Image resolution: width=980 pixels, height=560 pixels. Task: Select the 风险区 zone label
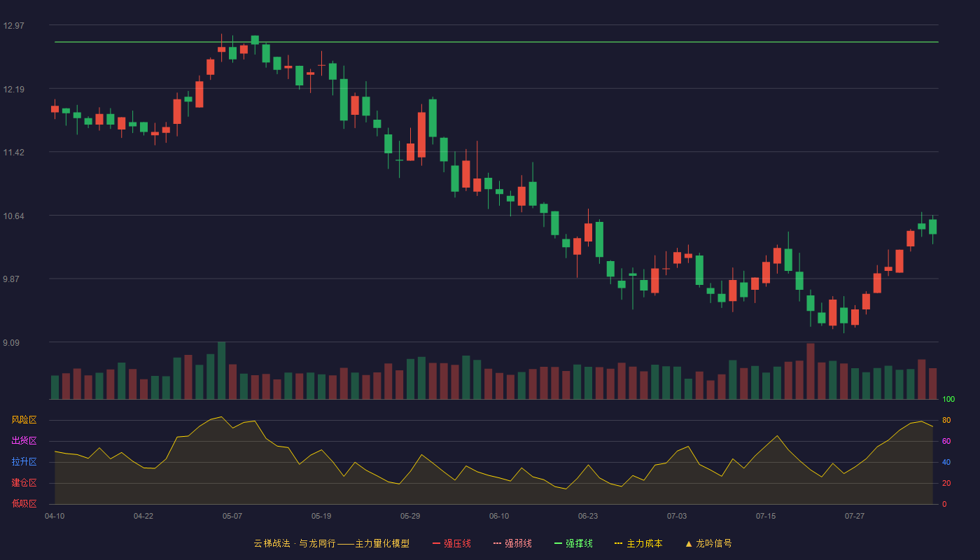[24, 420]
